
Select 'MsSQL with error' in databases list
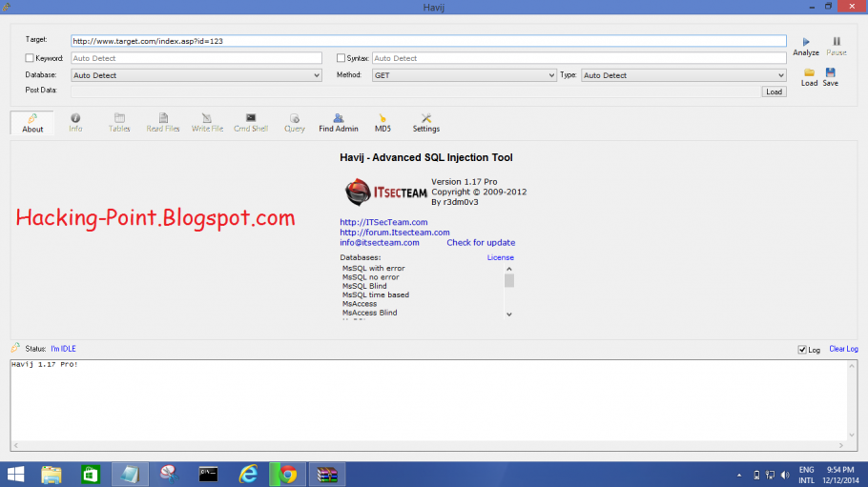[x=374, y=269]
